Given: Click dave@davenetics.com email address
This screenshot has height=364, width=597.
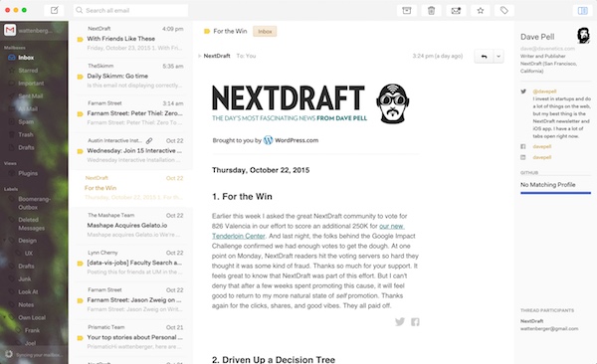Looking at the screenshot, I should coord(547,49).
